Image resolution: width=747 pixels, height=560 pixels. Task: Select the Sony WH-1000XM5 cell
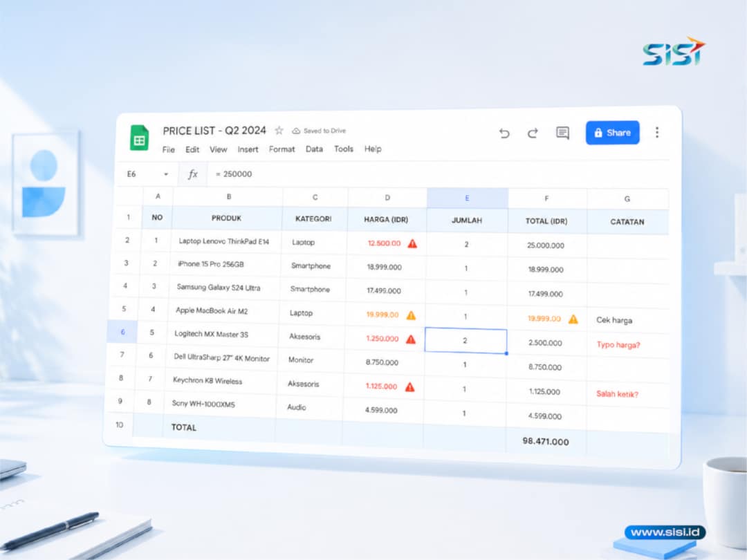coord(217,404)
